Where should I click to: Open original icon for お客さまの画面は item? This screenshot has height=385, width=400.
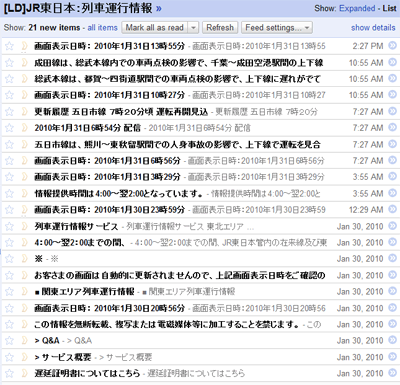(x=393, y=274)
